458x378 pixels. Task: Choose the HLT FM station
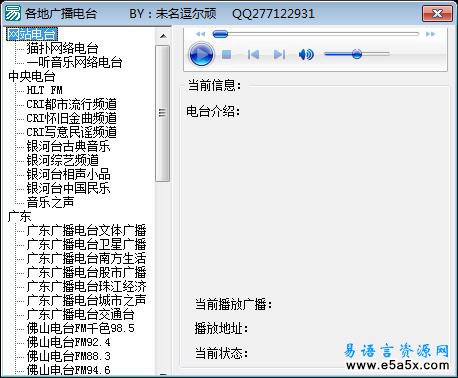(44, 90)
